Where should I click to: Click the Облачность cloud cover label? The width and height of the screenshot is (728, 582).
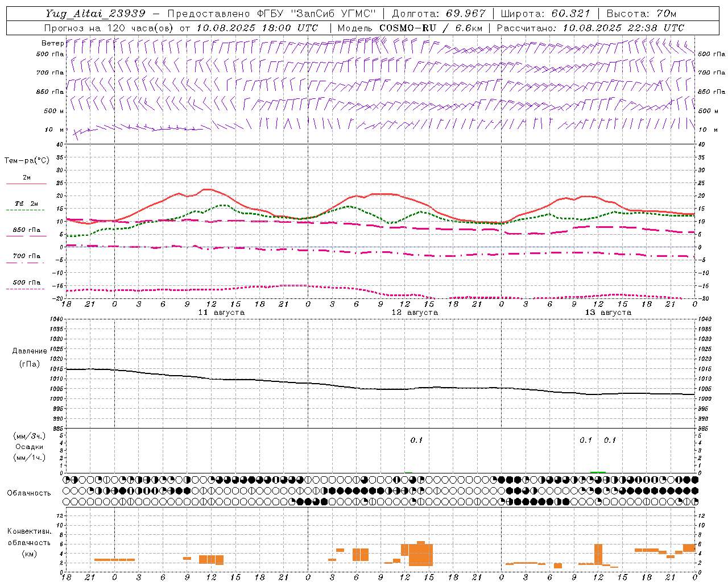(x=29, y=493)
